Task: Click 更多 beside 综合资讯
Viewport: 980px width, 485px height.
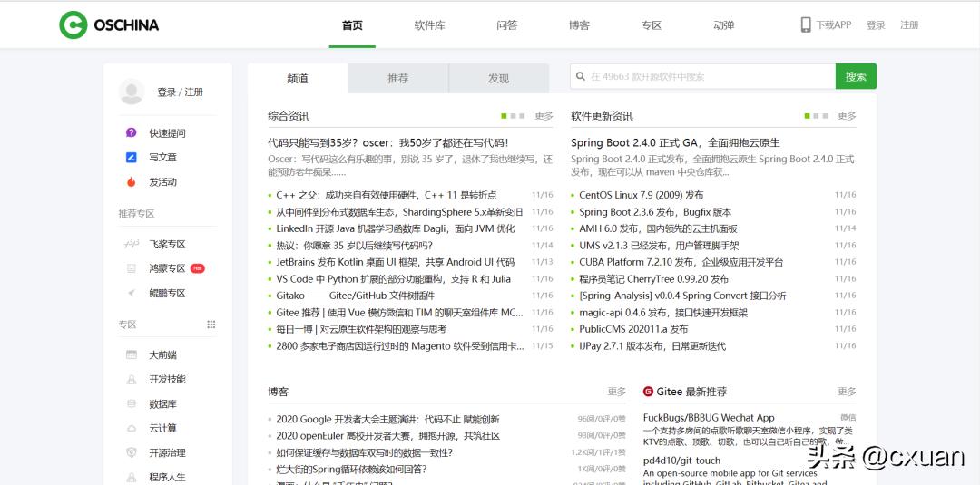Action: 544,116
